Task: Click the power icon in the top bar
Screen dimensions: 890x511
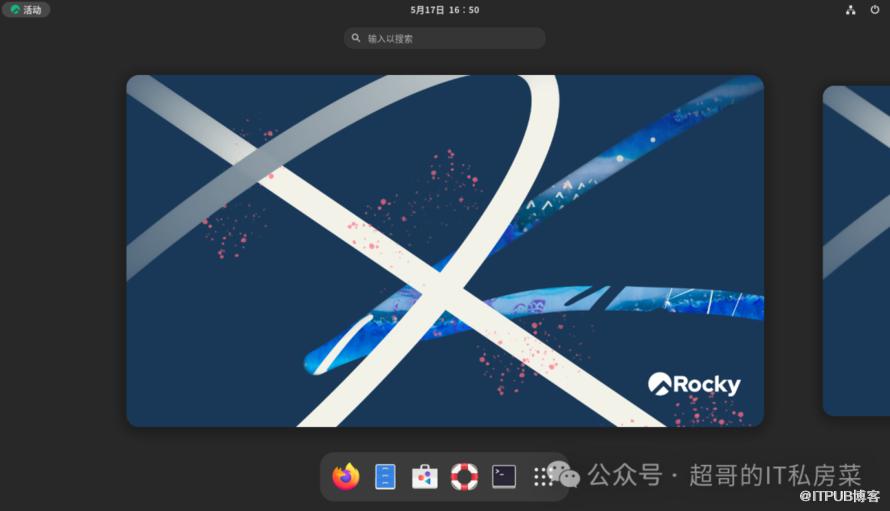Action: [x=875, y=10]
